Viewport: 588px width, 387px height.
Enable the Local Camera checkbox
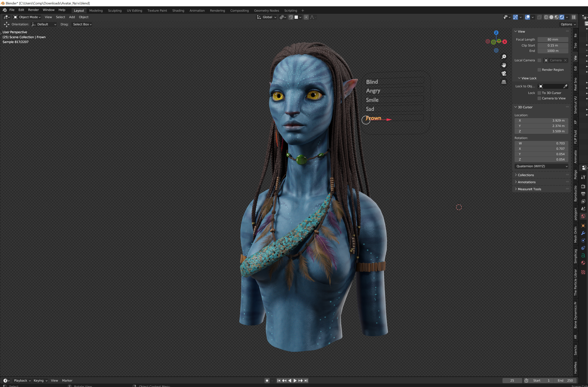(x=539, y=60)
